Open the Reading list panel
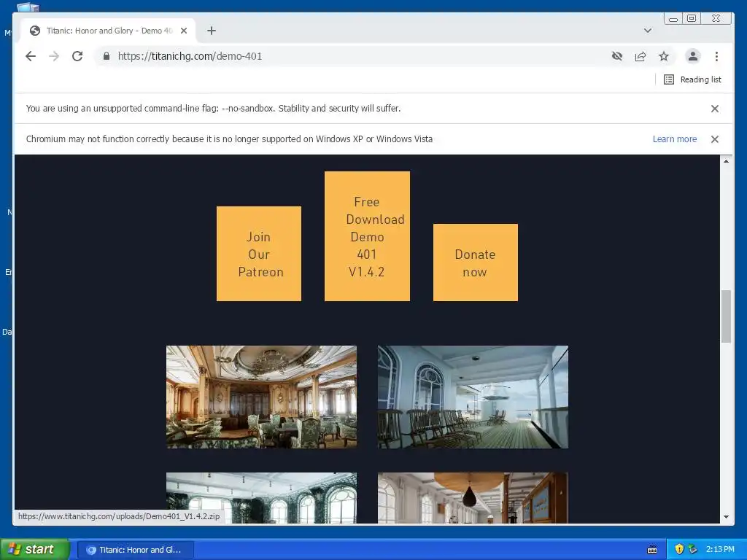 (692, 79)
